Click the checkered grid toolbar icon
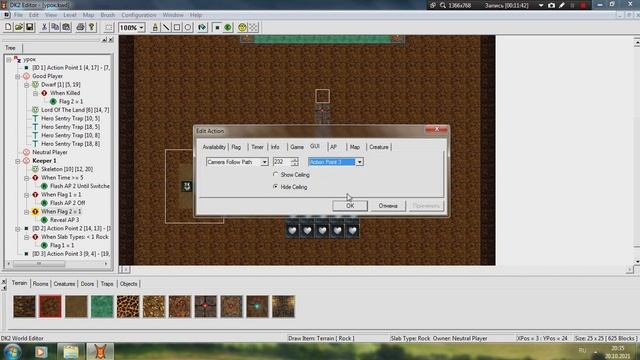The height and width of the screenshot is (360, 640). [253, 27]
